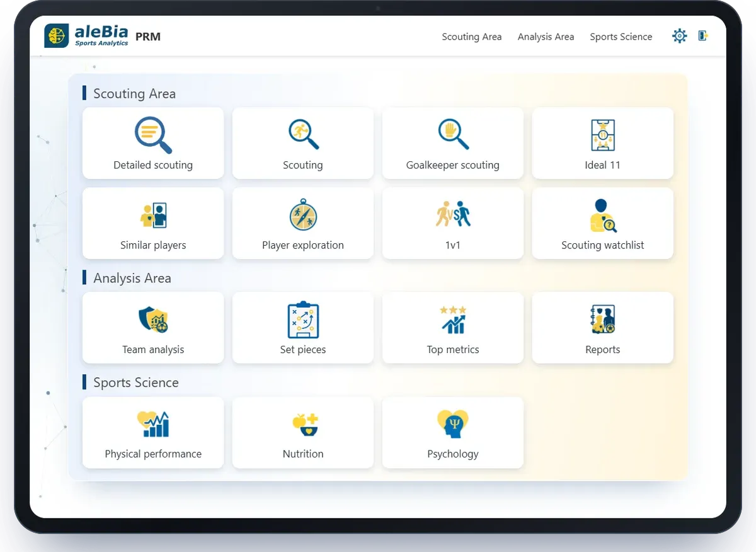Open the Goalkeeper scouting glove icon
756x552 pixels.
453,134
